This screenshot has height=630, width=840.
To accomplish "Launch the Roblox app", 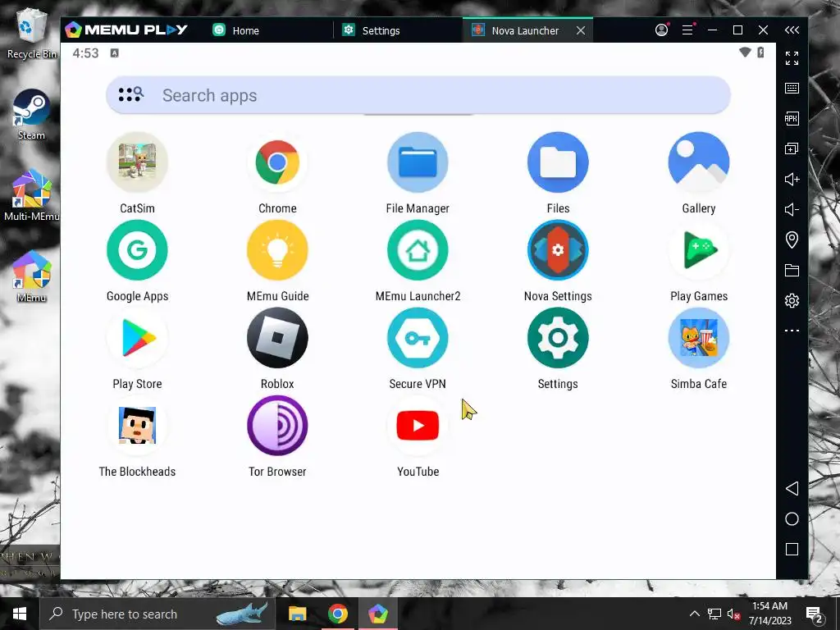I will click(277, 338).
